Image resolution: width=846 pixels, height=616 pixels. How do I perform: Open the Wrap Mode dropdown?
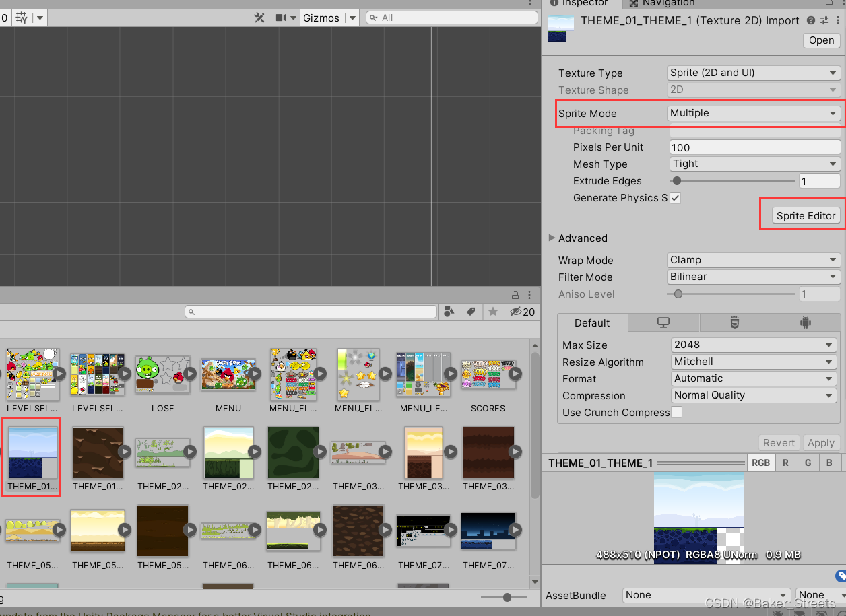point(753,260)
